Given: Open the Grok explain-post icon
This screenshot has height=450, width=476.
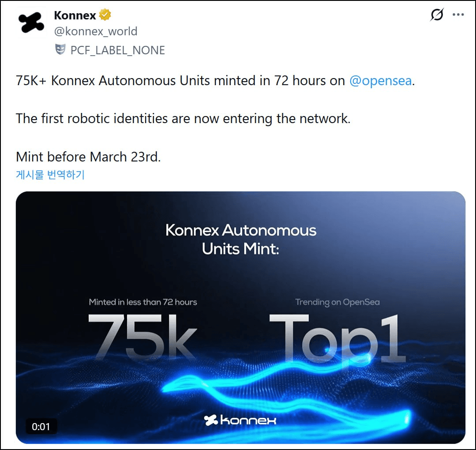Looking at the screenshot, I should point(437,15).
